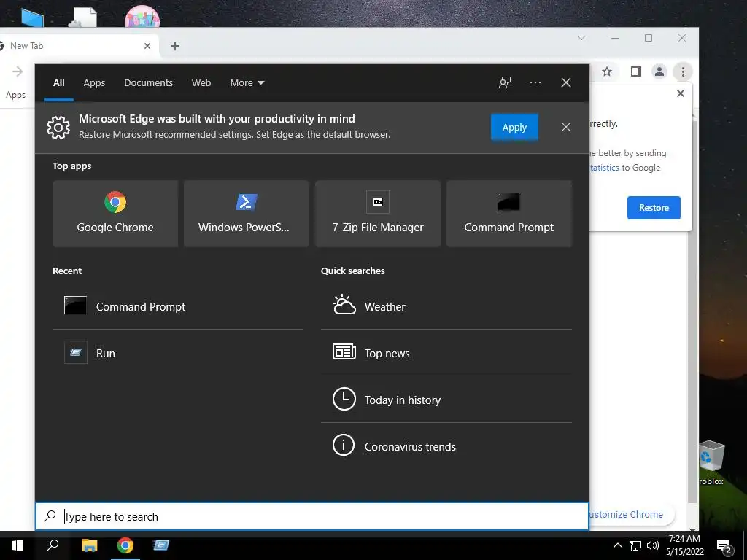
Task: Open Chrome three-dot menu
Action: click(x=683, y=71)
